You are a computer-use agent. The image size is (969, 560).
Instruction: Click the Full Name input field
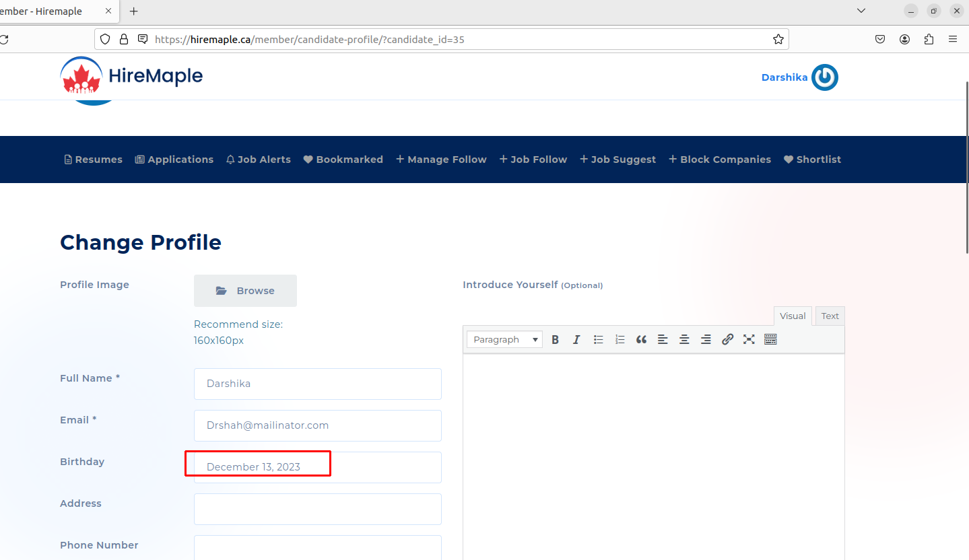coord(318,384)
